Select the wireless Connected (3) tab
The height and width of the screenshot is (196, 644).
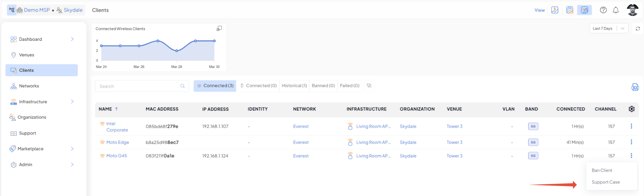coord(215,86)
